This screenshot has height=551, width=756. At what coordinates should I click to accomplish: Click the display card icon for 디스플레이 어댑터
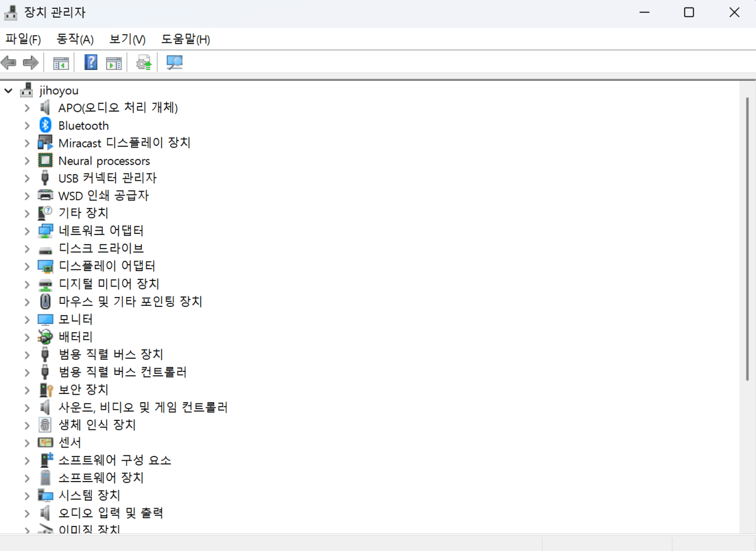45,266
